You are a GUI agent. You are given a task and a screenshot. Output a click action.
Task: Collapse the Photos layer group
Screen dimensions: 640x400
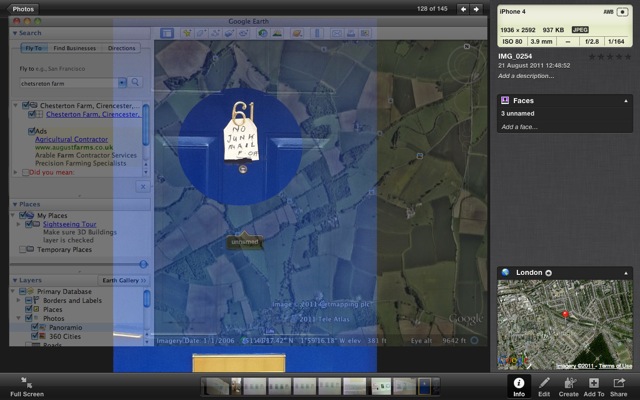18,318
